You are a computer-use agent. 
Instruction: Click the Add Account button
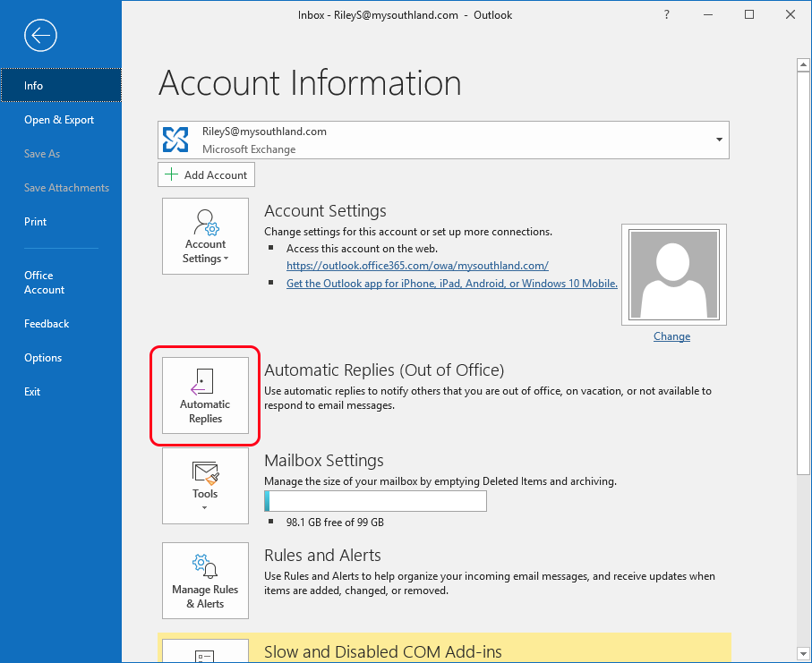click(207, 175)
